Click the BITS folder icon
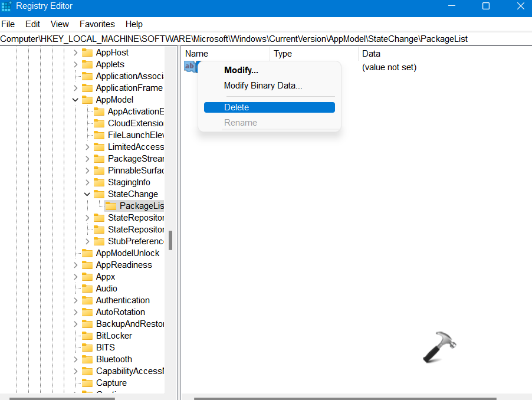This screenshot has width=532, height=400. point(87,347)
